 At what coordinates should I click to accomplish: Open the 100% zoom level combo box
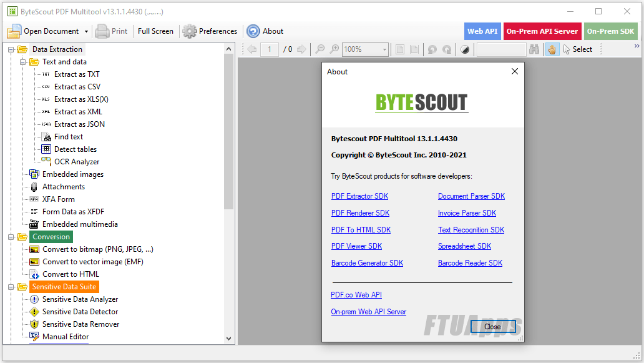(x=365, y=49)
